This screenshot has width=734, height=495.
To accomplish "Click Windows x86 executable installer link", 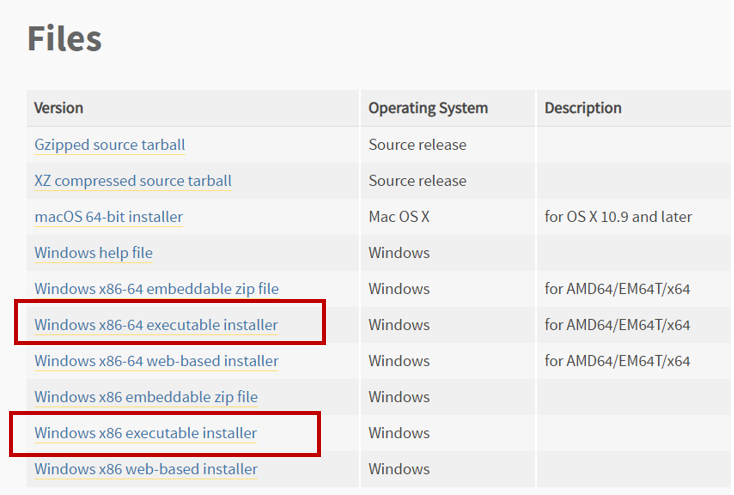I will (146, 433).
